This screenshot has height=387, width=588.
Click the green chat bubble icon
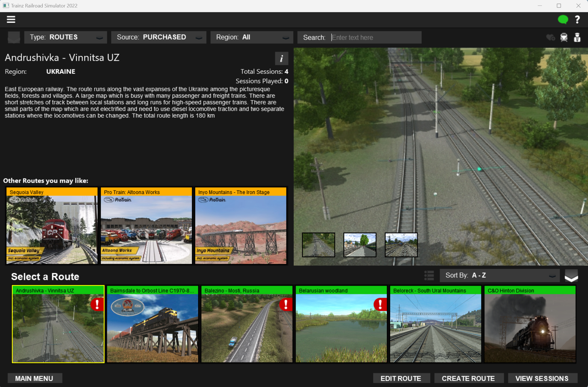click(x=563, y=20)
